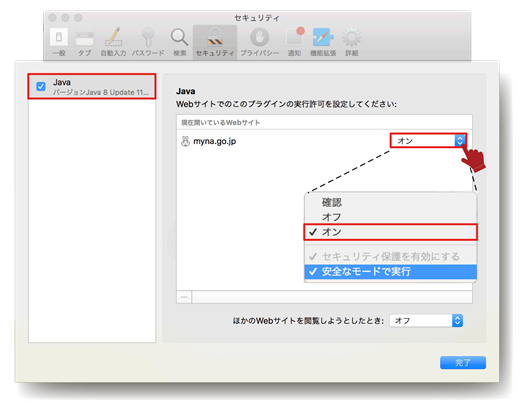Viewport: 532px width, 407px height.
Task: Choose 確認 (Ask) from the popup menu
Action: 390,202
